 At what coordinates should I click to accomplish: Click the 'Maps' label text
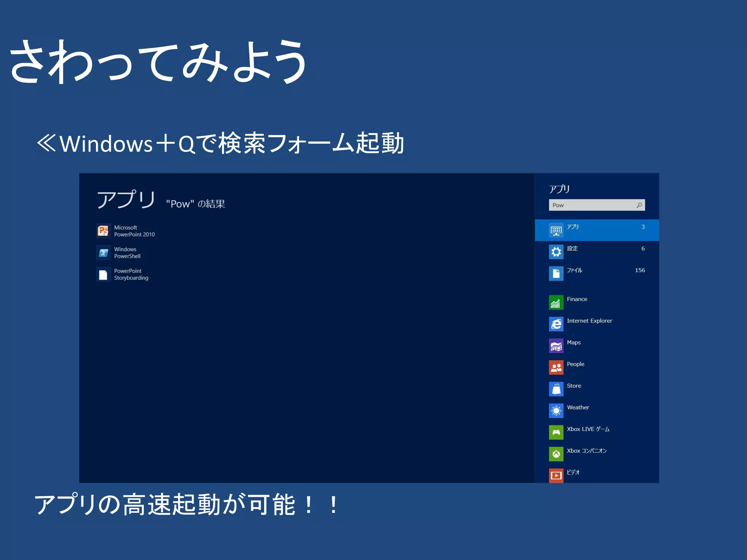[574, 343]
